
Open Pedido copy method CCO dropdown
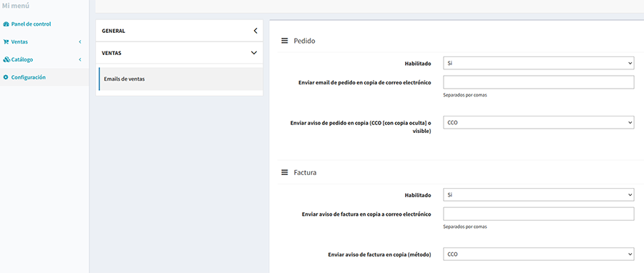tap(538, 122)
